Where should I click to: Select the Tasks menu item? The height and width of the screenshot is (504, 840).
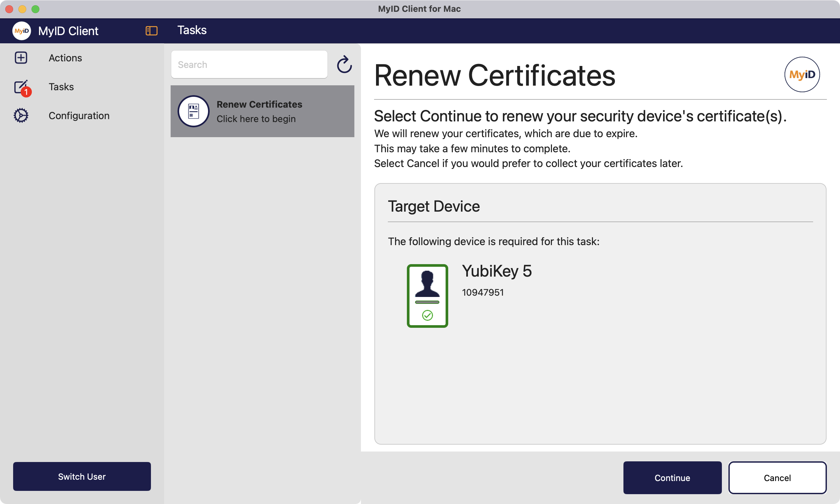click(61, 87)
